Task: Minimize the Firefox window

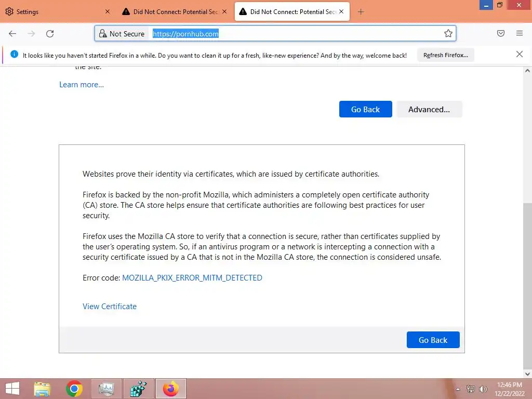Action: tap(486, 5)
